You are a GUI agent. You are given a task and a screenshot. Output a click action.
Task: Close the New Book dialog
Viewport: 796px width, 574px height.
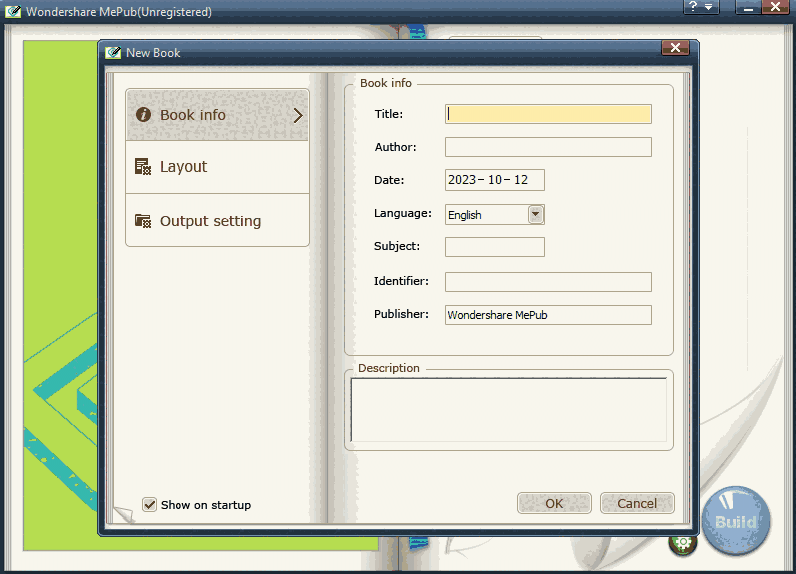[675, 48]
